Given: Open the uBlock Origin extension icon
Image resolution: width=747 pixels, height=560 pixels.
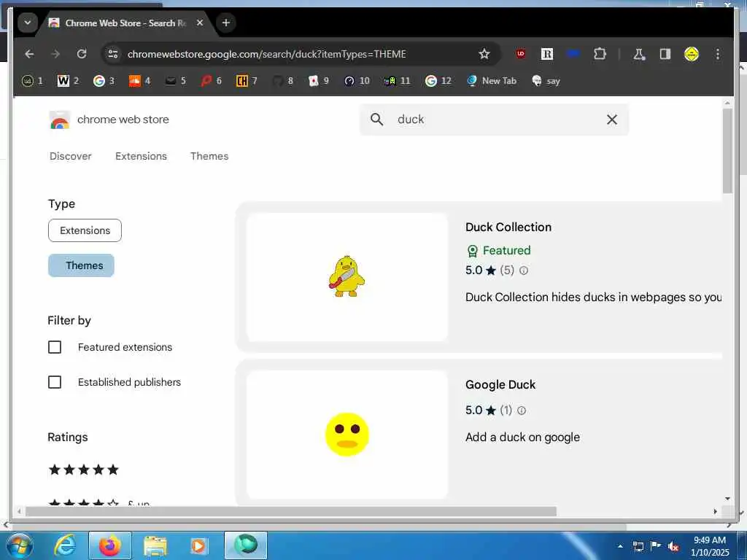Looking at the screenshot, I should click(x=521, y=54).
